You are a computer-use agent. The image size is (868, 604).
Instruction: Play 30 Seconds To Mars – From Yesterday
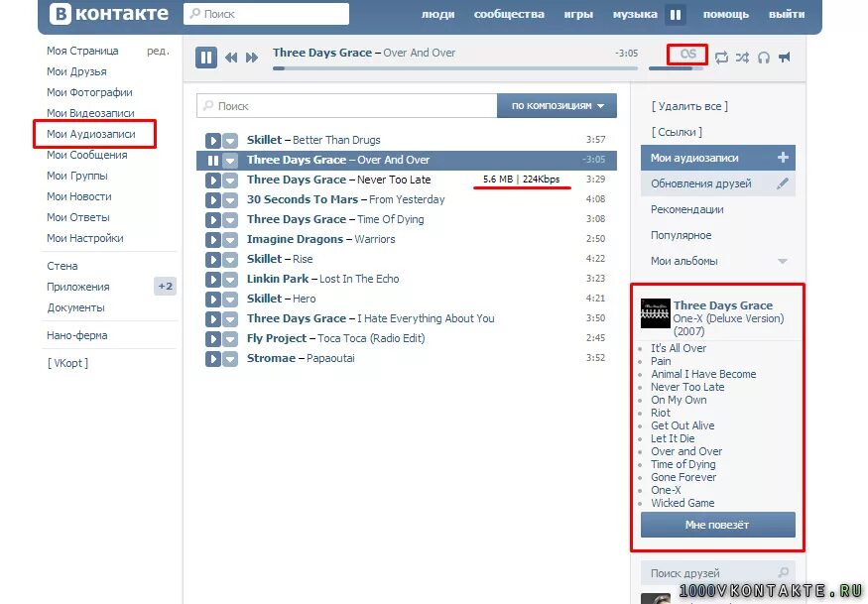click(213, 200)
